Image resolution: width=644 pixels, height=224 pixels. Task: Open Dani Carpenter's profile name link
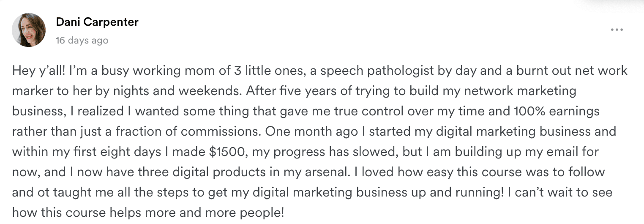[x=97, y=22]
